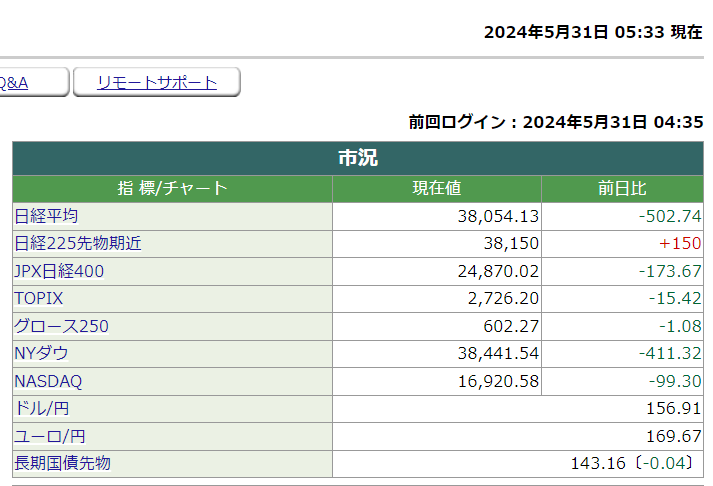Screen dimensions: 713x486
Task: Open the JPX日経400 index link
Action: (x=59, y=271)
